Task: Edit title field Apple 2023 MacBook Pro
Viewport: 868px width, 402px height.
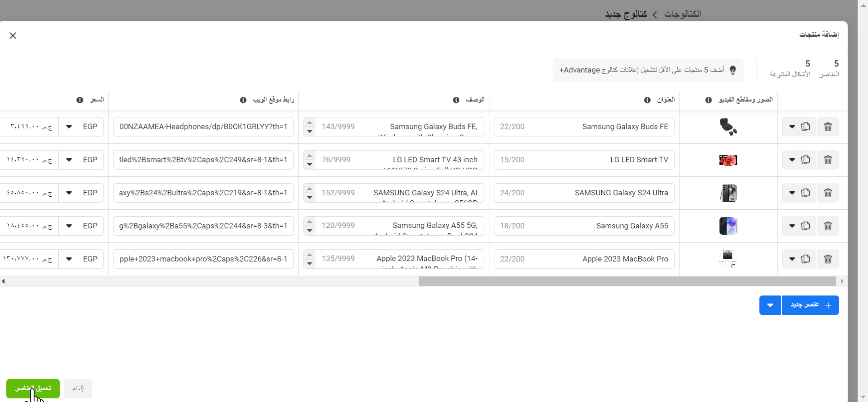Action: (x=584, y=259)
